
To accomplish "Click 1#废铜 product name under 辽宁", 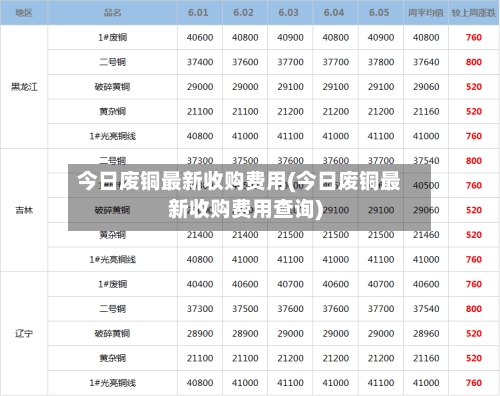I will pos(112,284).
